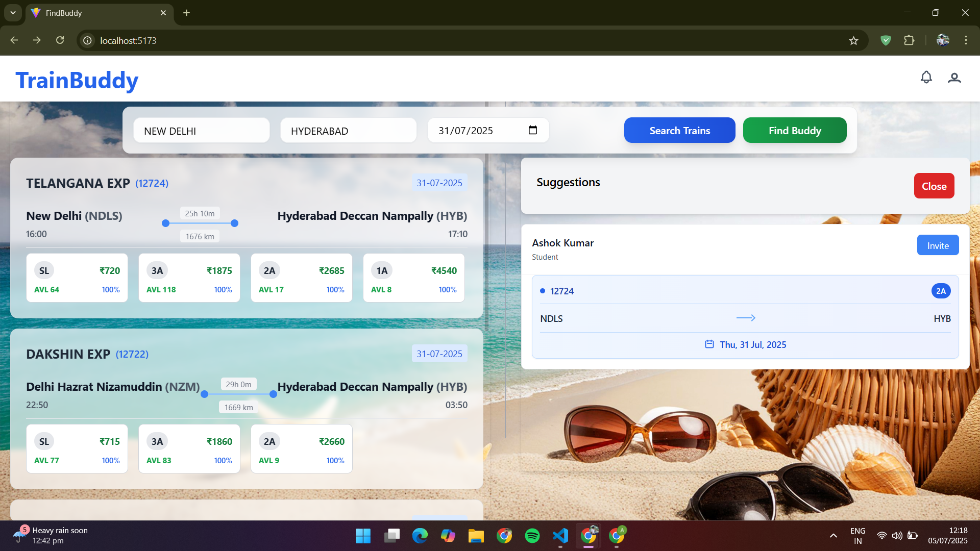Open Visual Studio Code from the taskbar
This screenshot has width=980, height=551.
pos(560,536)
